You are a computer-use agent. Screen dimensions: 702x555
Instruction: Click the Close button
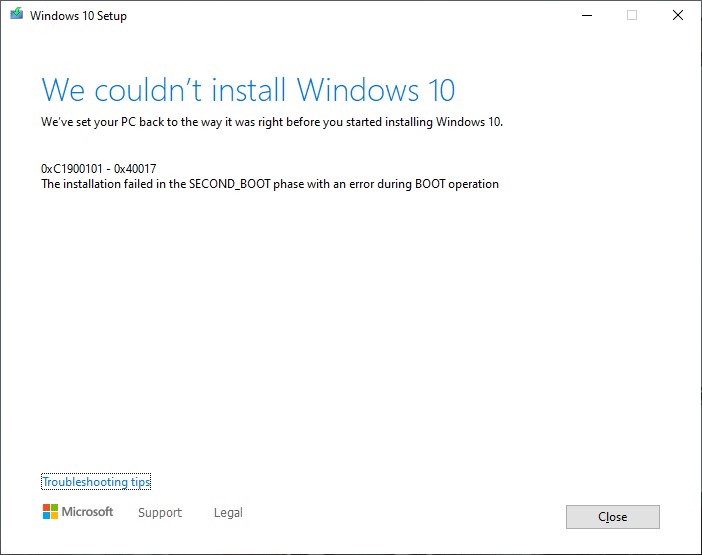pos(612,517)
